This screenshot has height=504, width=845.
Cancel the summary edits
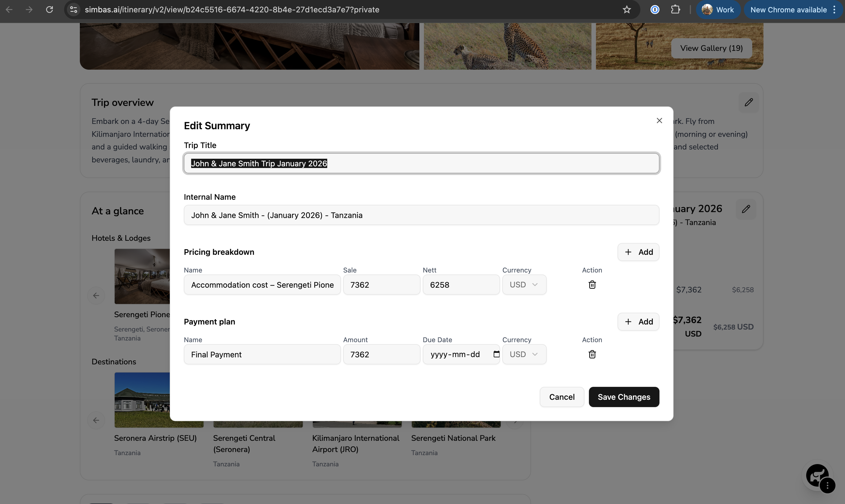point(562,397)
